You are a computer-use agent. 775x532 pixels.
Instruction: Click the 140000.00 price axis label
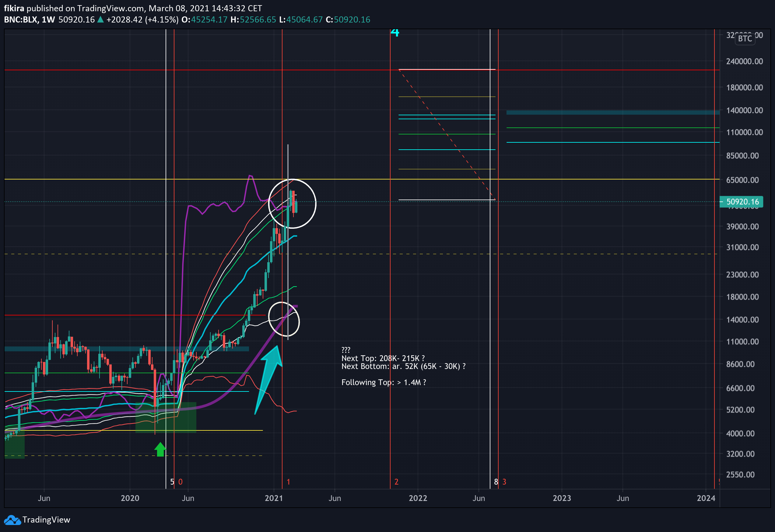(744, 110)
